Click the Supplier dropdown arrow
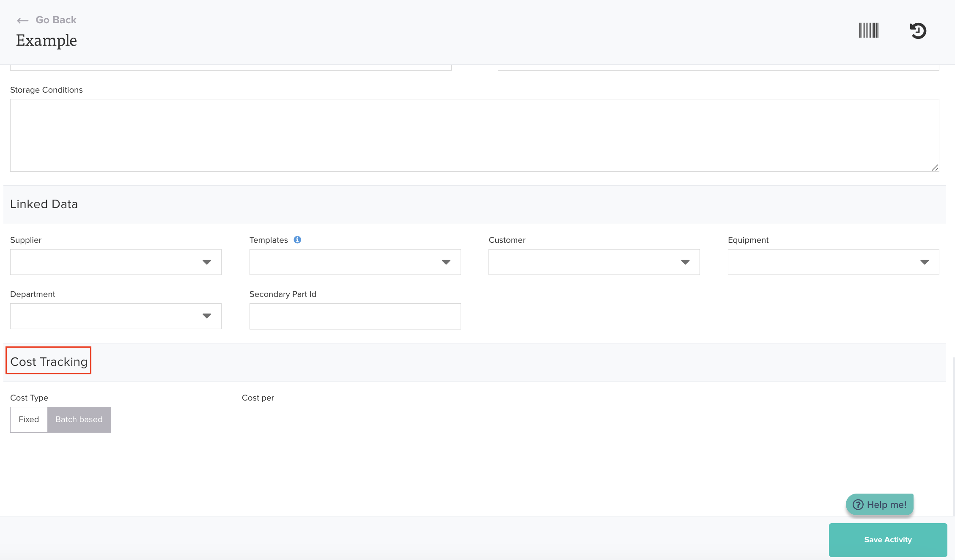This screenshot has height=560, width=955. tap(206, 262)
